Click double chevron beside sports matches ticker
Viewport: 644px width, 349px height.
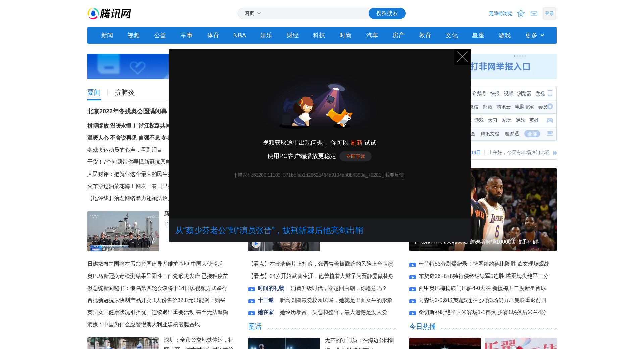[x=554, y=153]
